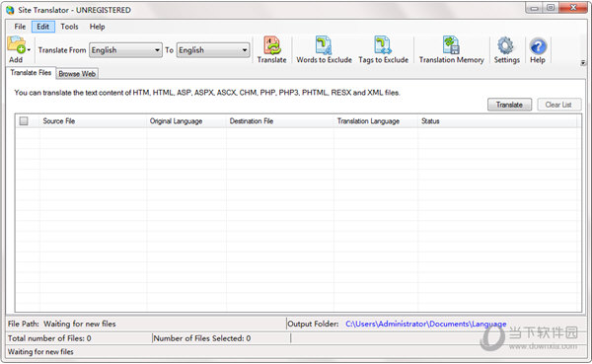Click the 'Translate From' label
The width and height of the screenshot is (592, 364).
[62, 50]
